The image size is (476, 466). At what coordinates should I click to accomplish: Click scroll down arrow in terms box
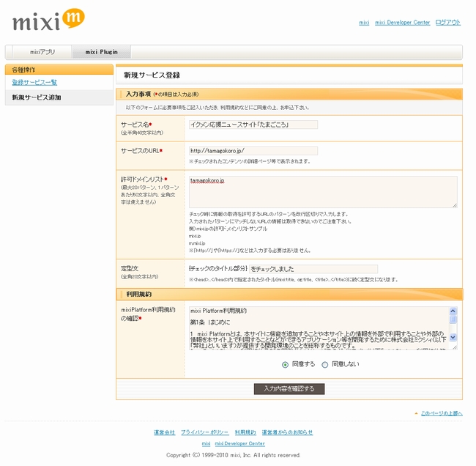point(453,337)
